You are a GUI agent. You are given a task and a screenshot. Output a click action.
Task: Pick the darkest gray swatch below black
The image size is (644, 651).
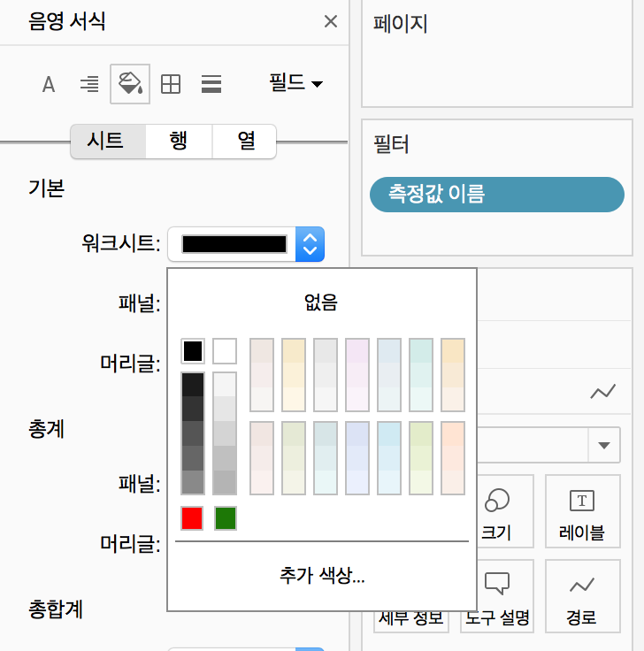pyautogui.click(x=193, y=385)
